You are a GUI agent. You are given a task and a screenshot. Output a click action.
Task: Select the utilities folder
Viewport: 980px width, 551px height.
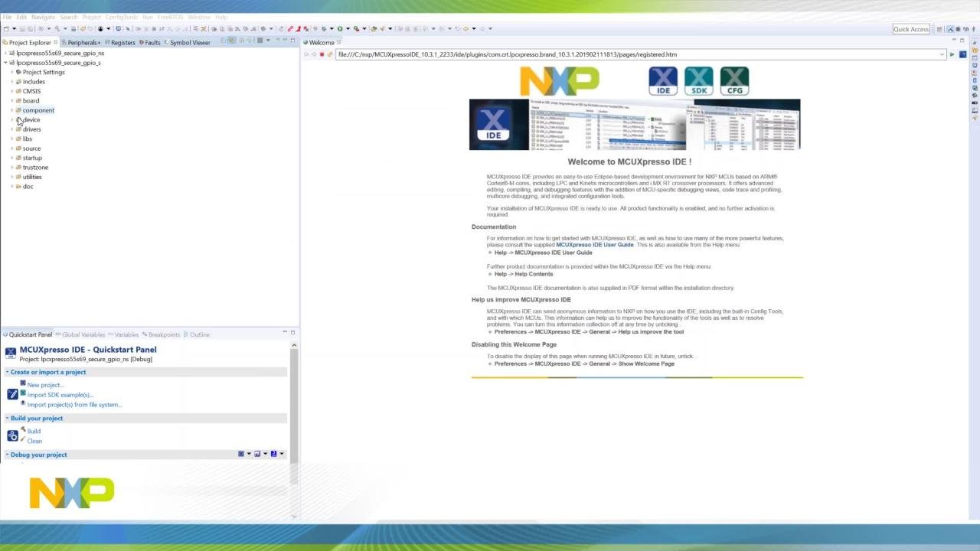32,177
